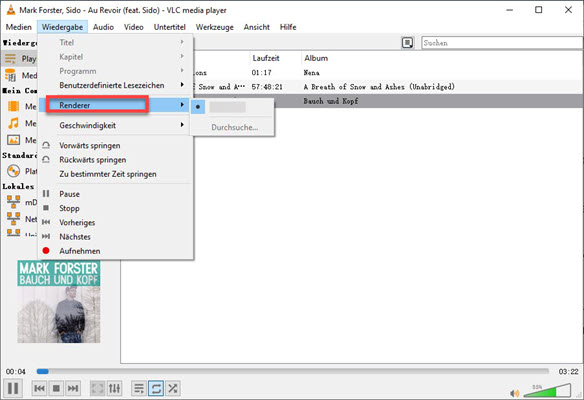
Task: Open the Audio menu
Action: click(103, 27)
